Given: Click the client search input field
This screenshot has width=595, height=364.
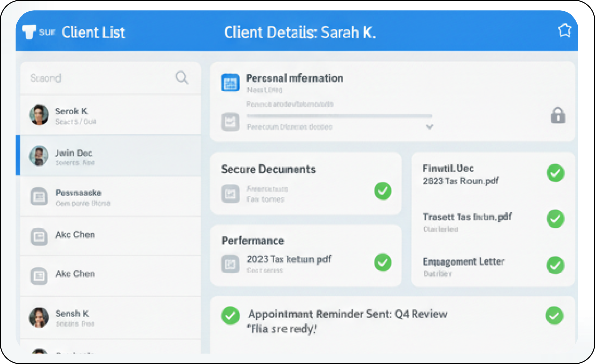Looking at the screenshot, I should point(98,78).
